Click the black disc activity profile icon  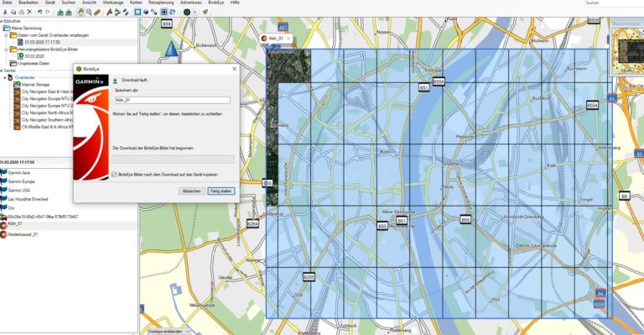point(187,13)
